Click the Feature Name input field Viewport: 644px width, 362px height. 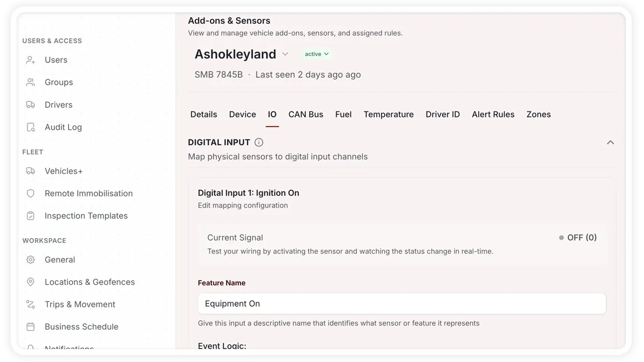pos(402,304)
